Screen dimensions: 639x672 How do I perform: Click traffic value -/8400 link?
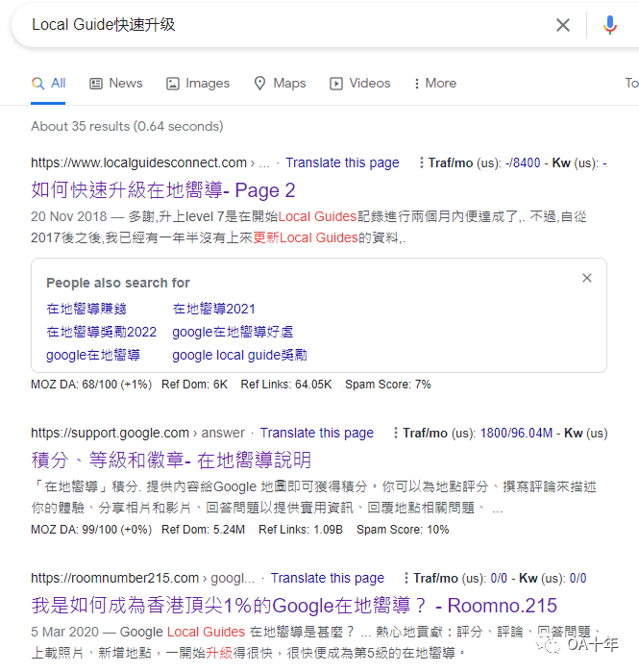click(523, 162)
